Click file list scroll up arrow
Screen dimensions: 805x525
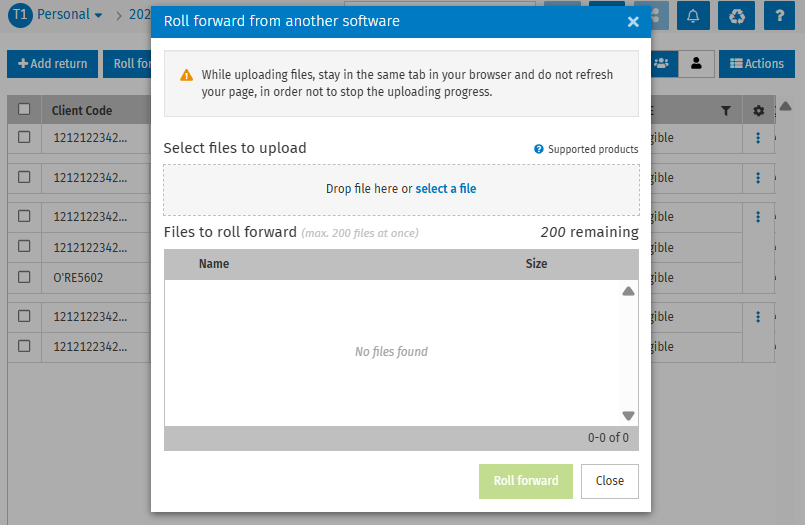[628, 291]
